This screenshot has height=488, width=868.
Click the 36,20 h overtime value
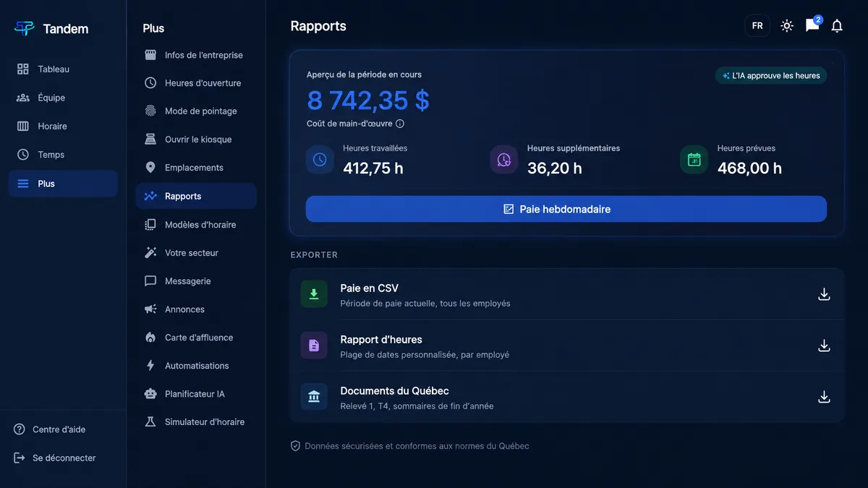coord(555,168)
